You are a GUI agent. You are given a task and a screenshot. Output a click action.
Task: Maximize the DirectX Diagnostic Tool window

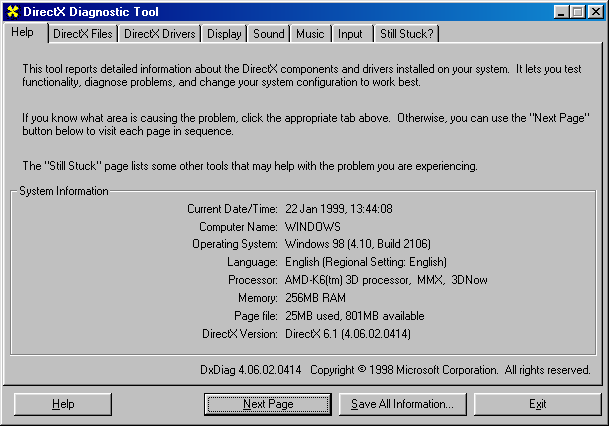[x=578, y=12]
